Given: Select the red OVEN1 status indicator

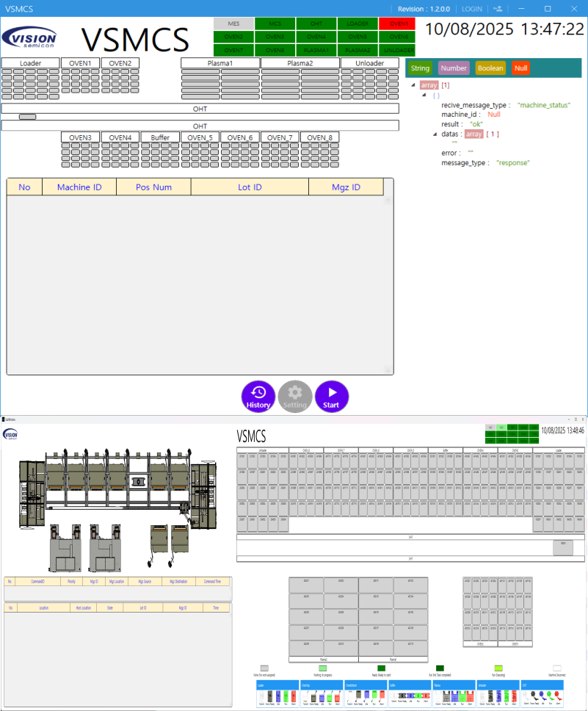Looking at the screenshot, I should point(399,24).
